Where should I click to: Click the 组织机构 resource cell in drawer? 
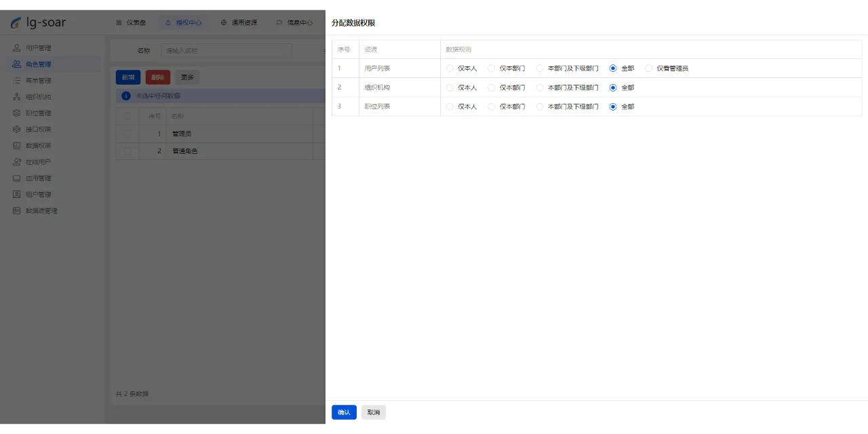(x=399, y=87)
